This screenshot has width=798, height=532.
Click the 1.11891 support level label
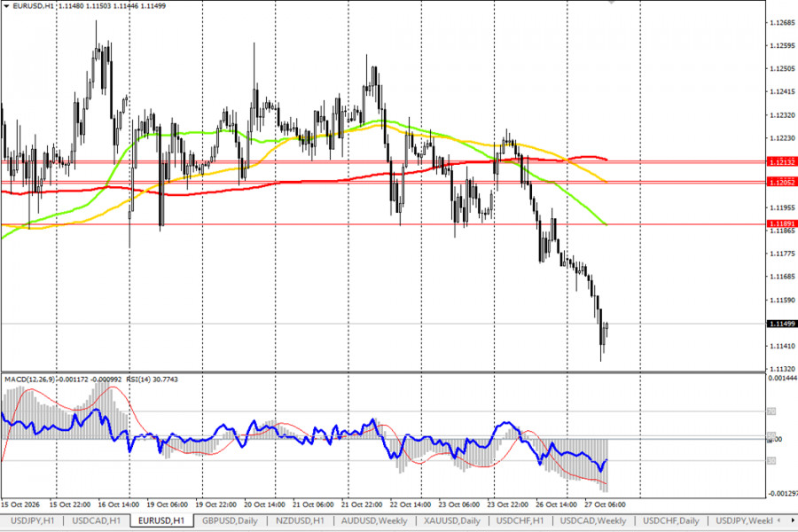tap(782, 223)
